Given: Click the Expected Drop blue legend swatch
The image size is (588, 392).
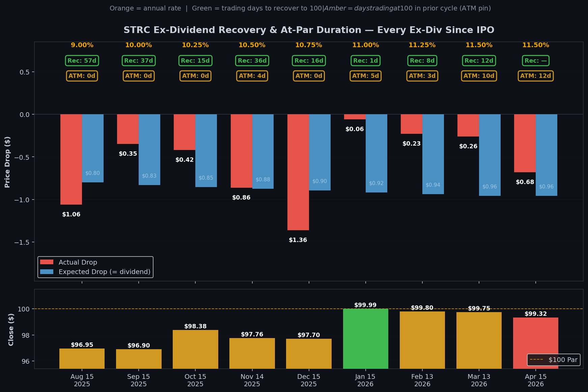Looking at the screenshot, I should 48,272.
